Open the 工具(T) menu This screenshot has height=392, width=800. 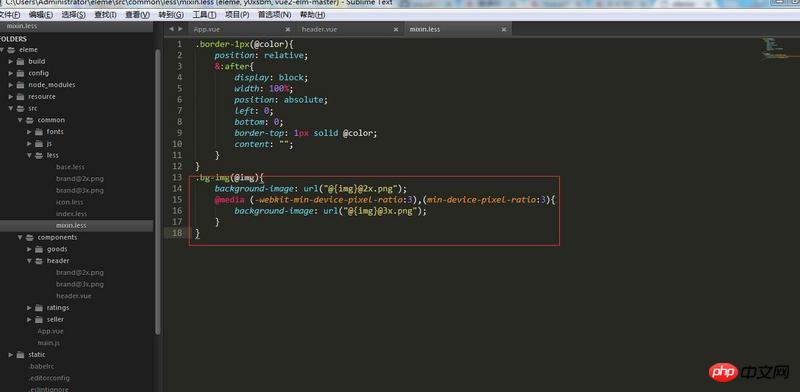tap(204, 15)
